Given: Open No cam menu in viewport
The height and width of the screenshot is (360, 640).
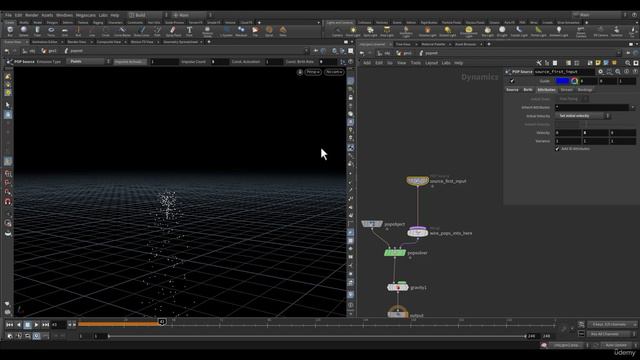Looking at the screenshot, I should click(334, 72).
